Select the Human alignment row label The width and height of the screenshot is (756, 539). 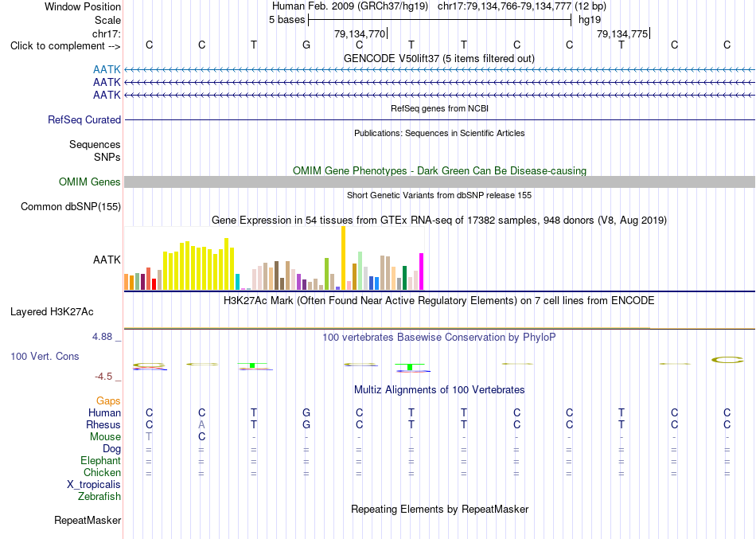tap(104, 412)
